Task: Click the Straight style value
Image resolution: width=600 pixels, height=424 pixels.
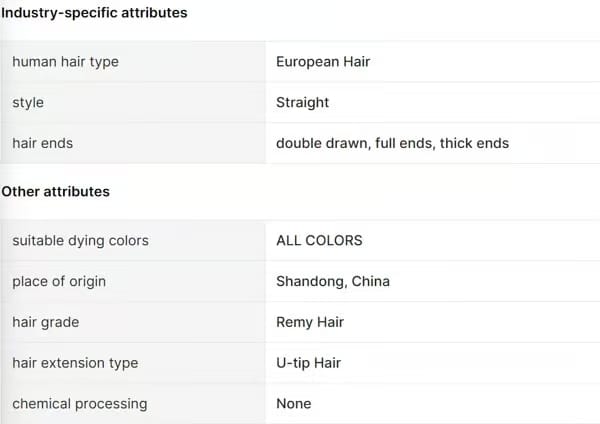Action: click(x=302, y=102)
